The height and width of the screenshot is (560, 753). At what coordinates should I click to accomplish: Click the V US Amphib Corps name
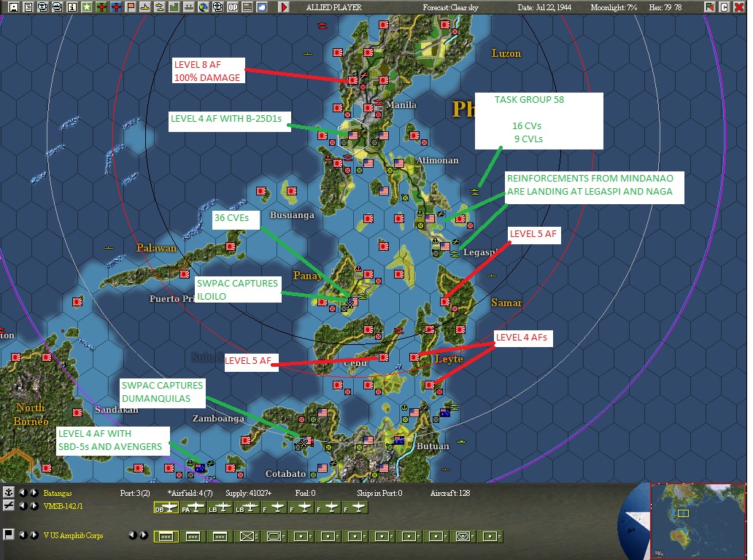point(73,535)
